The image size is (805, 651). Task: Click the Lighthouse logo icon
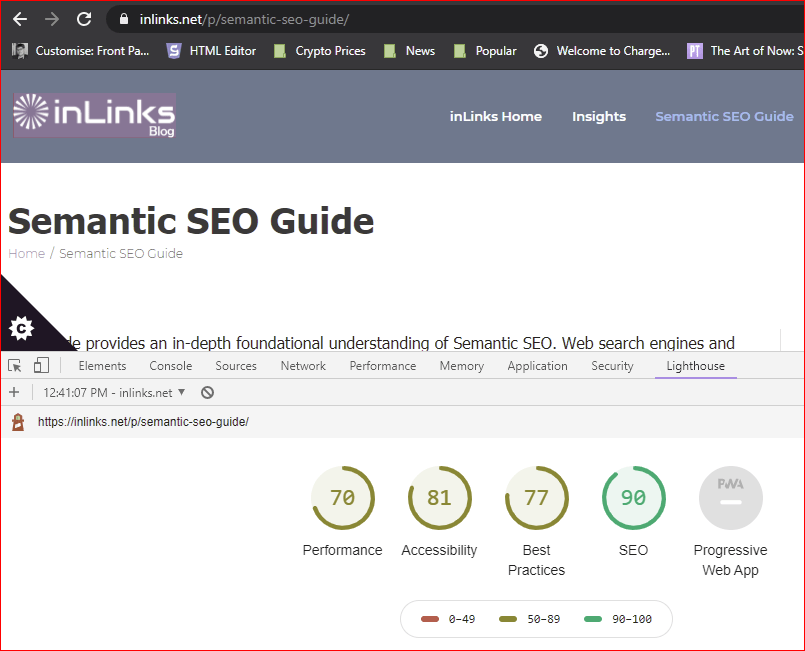tap(18, 422)
